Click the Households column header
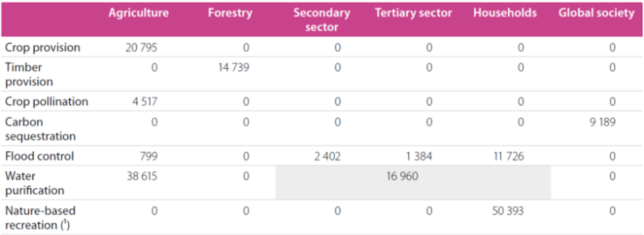The image size is (644, 235). click(x=505, y=13)
